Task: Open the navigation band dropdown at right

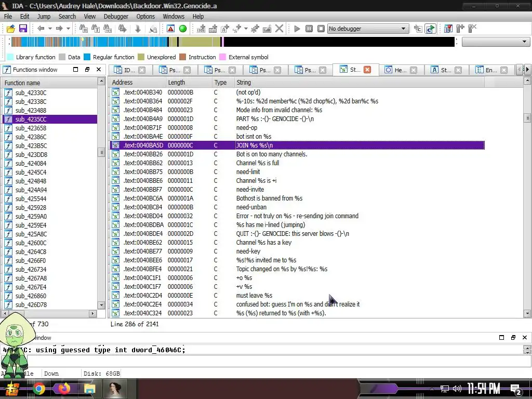Action: (496, 42)
